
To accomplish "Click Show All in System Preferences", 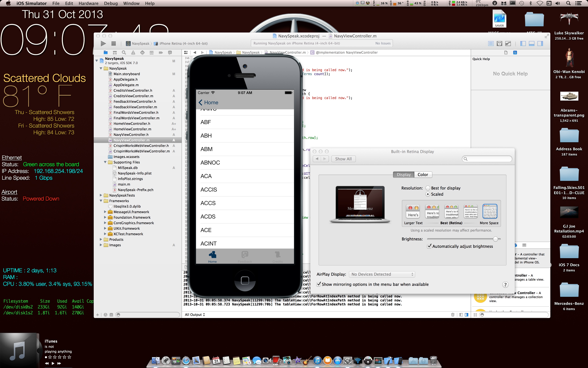I will pos(343,159).
